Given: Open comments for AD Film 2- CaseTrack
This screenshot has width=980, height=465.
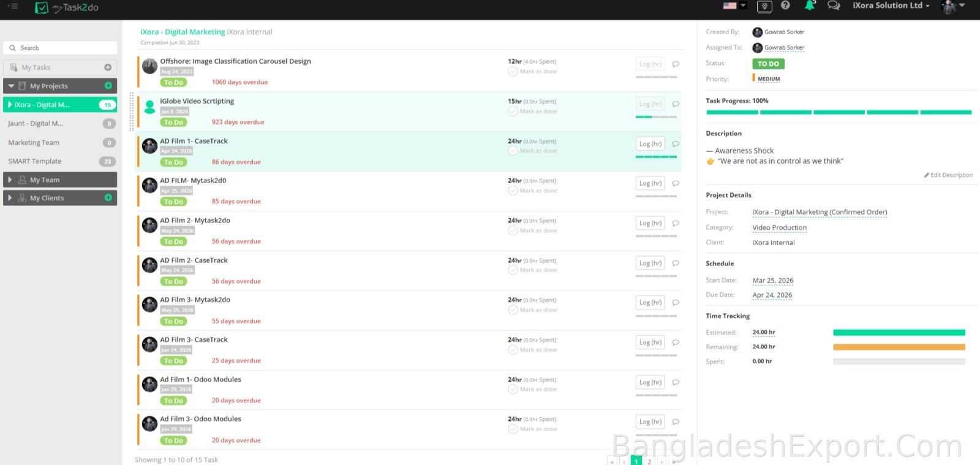Looking at the screenshot, I should pyautogui.click(x=676, y=263).
